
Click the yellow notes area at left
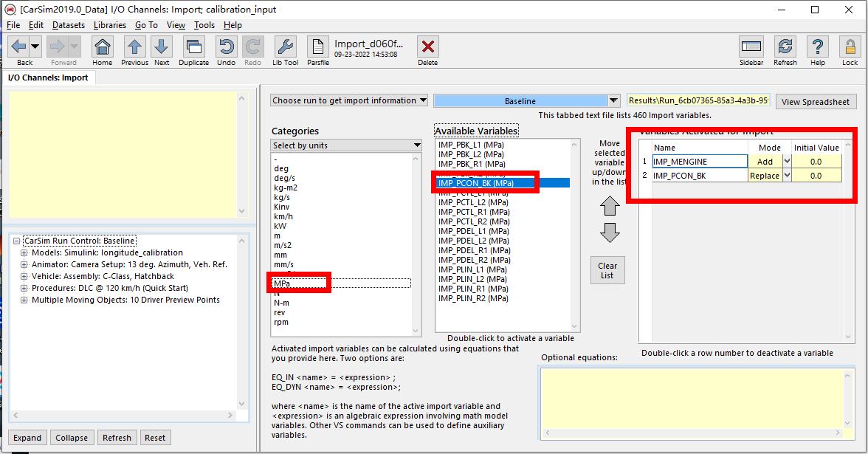pyautogui.click(x=123, y=155)
